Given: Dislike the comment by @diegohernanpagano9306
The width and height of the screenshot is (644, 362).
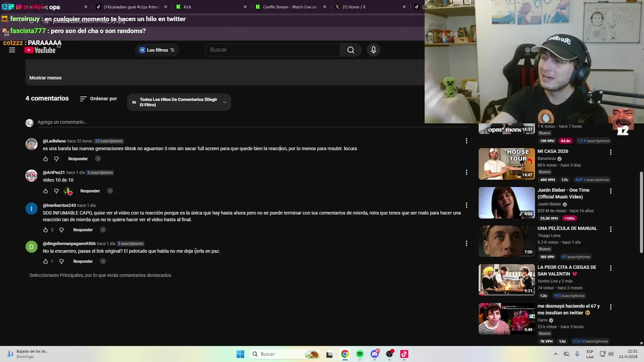Looking at the screenshot, I should point(61,261).
